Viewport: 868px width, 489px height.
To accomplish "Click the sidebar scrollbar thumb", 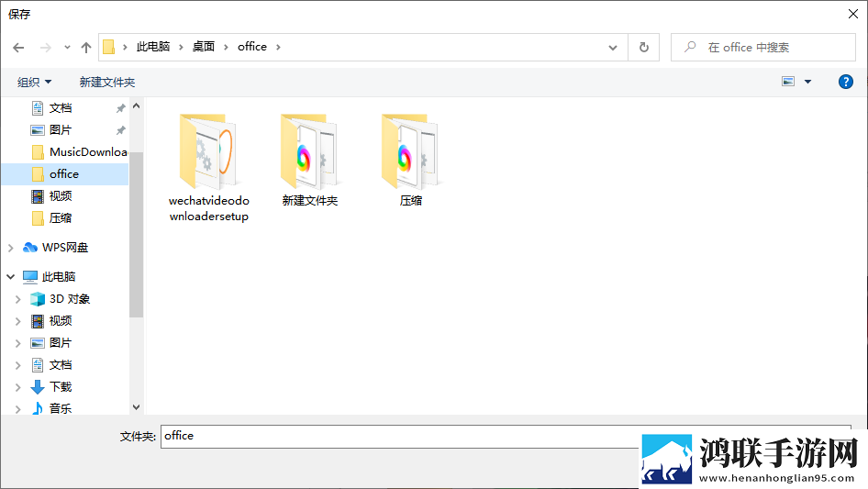I will point(136,234).
